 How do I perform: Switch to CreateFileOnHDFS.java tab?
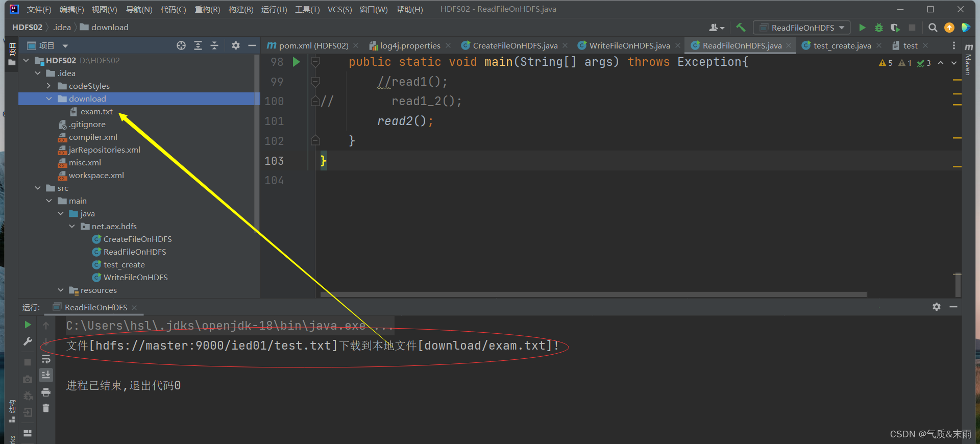[515, 45]
